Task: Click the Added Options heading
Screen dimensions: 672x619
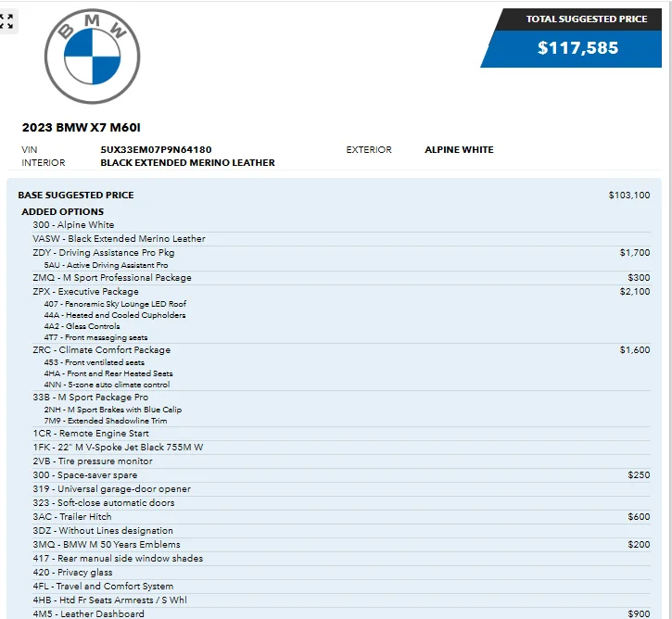Action: 63,211
